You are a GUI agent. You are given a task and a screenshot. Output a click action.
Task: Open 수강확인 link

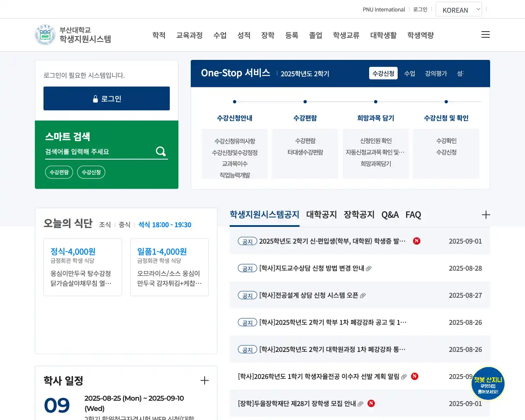pos(446,141)
